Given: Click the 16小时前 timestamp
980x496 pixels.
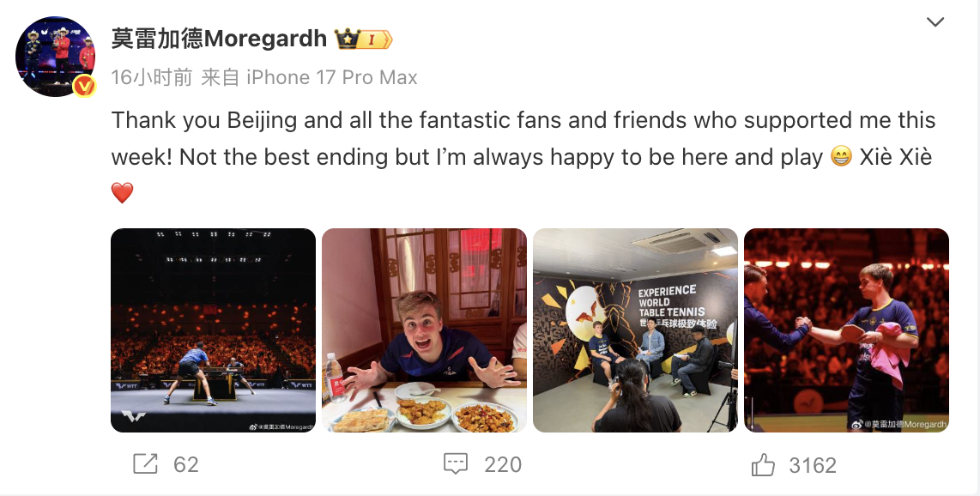Looking at the screenshot, I should 152,77.
